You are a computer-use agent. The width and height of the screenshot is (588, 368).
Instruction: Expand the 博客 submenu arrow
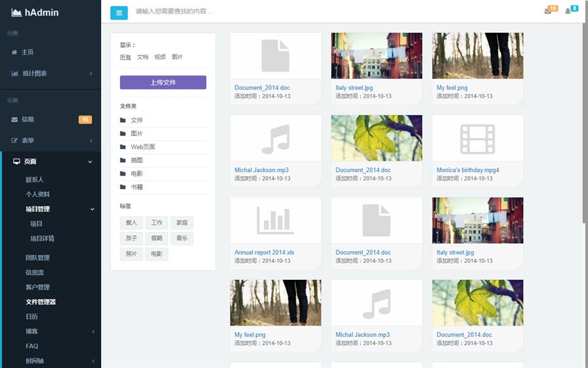pos(93,332)
